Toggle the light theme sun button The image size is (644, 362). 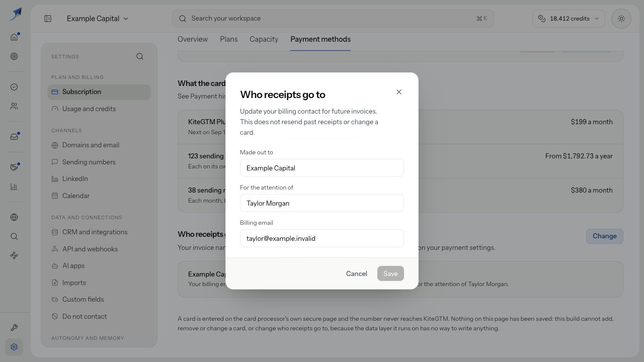tap(621, 19)
